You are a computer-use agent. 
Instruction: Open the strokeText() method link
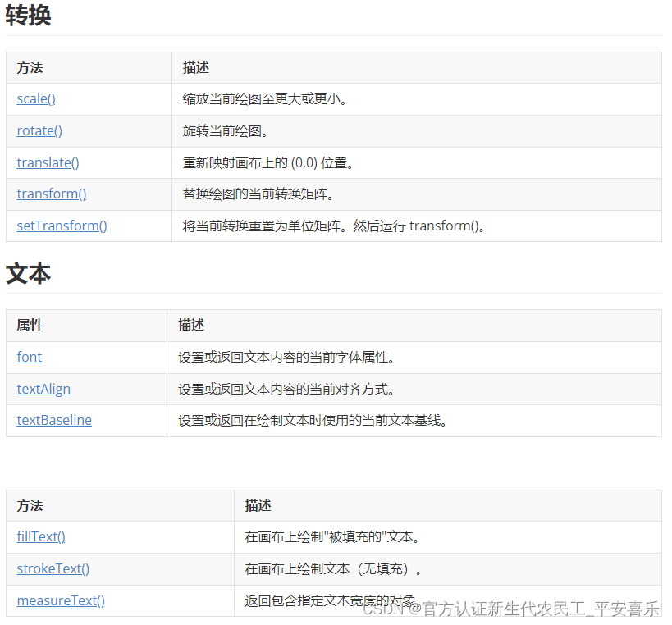point(53,569)
